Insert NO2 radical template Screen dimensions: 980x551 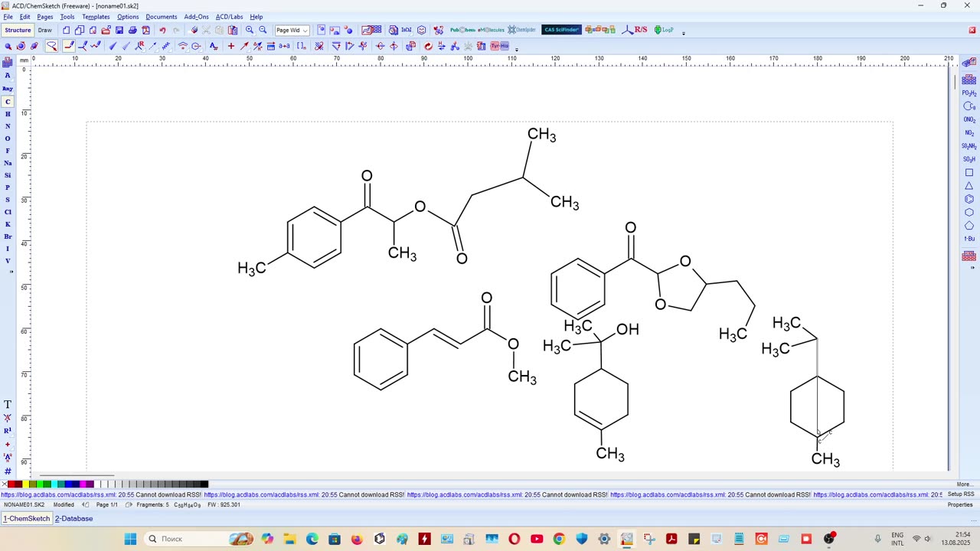tap(969, 133)
